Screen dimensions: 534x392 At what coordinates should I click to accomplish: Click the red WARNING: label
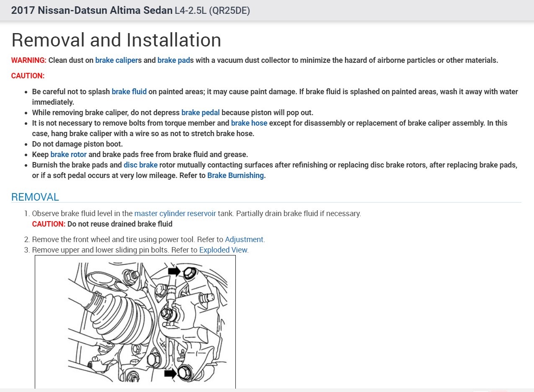coord(29,60)
